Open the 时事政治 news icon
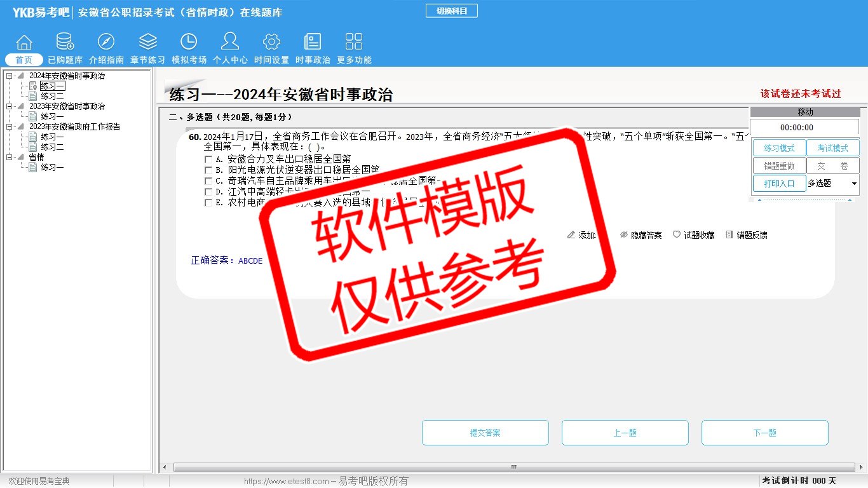 [313, 43]
